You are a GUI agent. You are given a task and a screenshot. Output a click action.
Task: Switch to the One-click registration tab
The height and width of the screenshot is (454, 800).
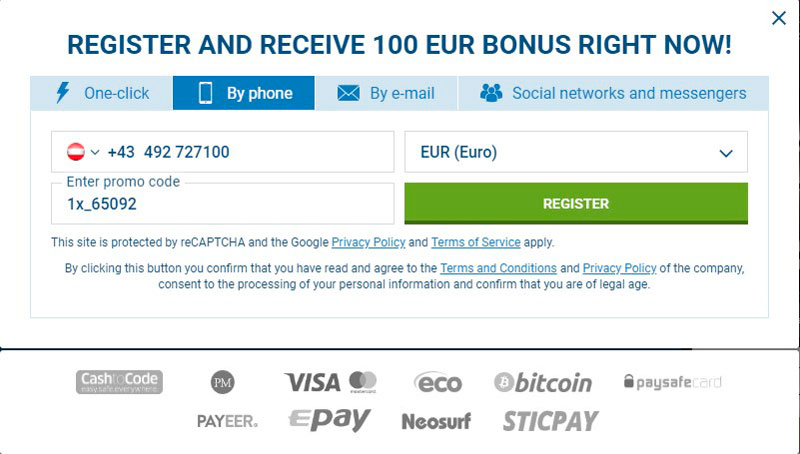coord(102,93)
